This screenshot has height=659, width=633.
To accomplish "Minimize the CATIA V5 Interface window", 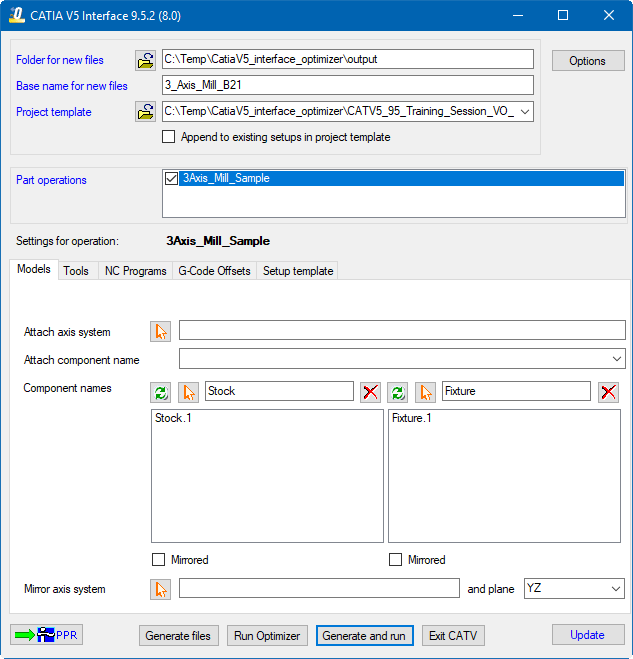I will (x=518, y=16).
